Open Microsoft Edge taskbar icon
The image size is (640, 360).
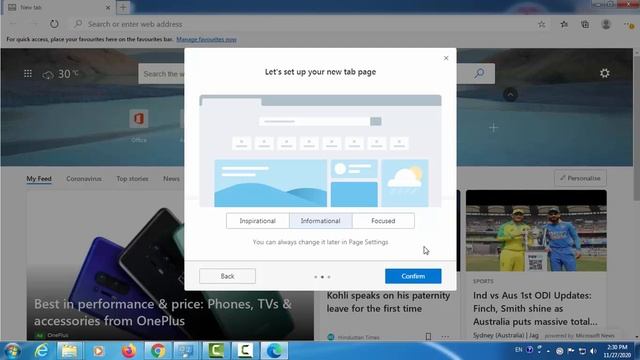[274, 351]
